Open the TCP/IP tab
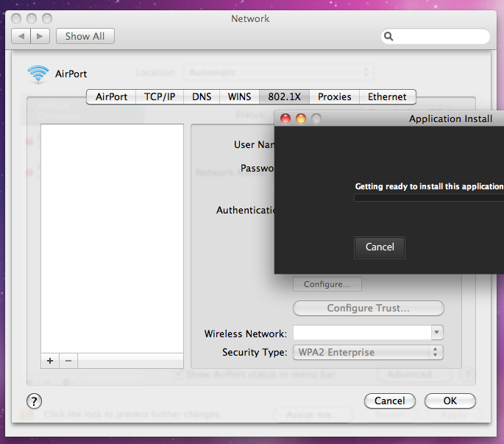Viewport: 504px width, 444px height. (x=160, y=97)
